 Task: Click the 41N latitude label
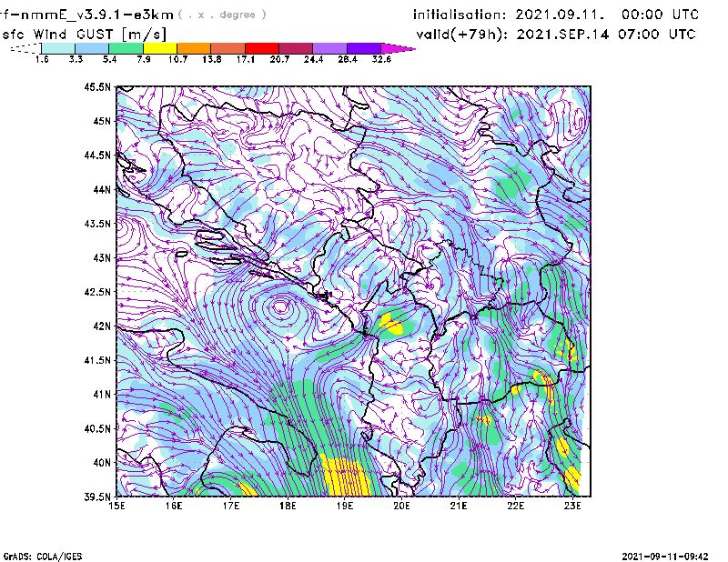pyautogui.click(x=102, y=395)
